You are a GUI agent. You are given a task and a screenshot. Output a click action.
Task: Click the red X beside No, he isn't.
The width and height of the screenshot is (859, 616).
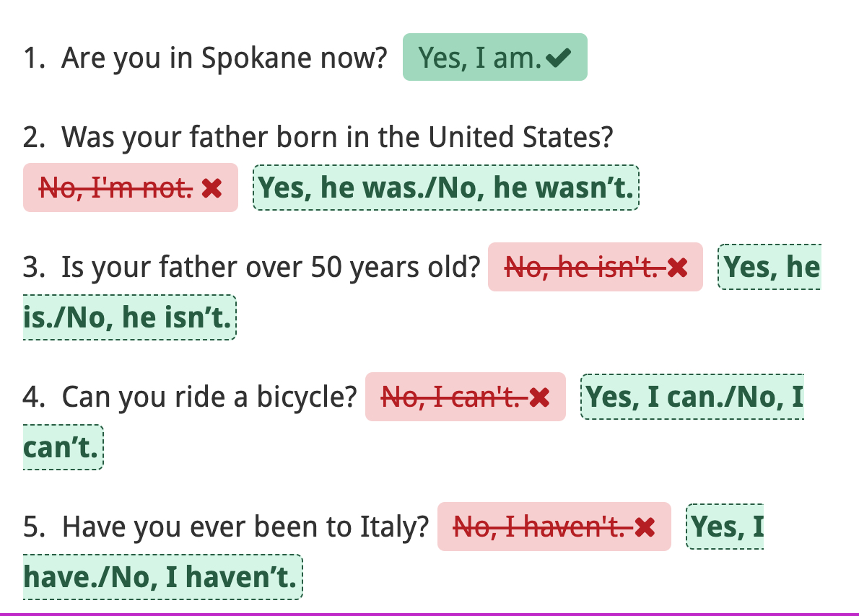coord(677,267)
